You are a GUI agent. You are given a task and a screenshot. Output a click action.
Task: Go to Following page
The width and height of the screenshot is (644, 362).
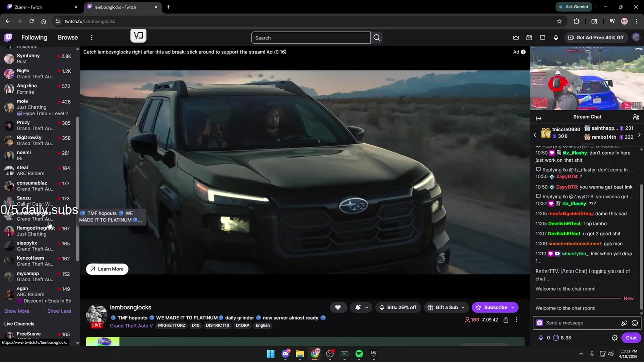tap(34, 38)
